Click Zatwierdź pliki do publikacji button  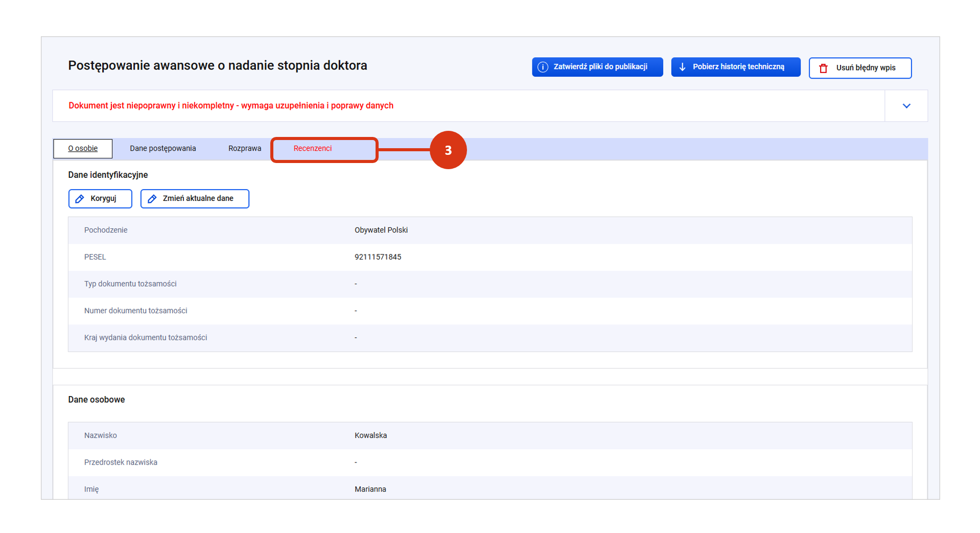pos(597,67)
